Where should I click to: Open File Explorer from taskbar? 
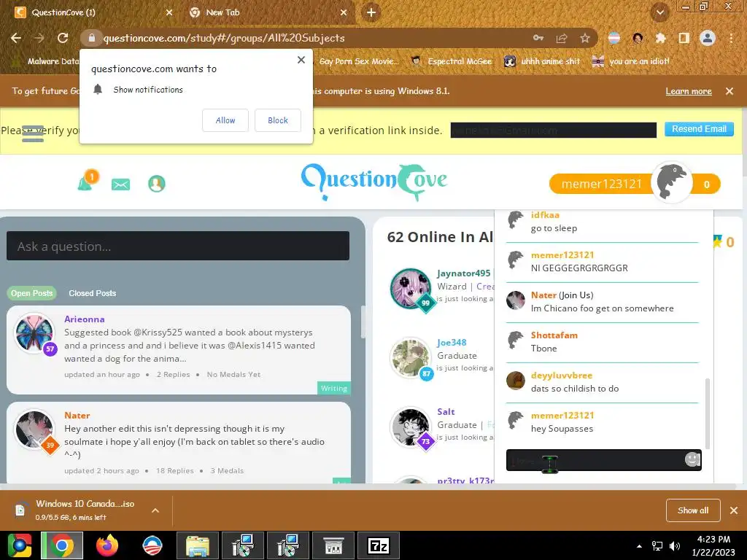tap(197, 545)
